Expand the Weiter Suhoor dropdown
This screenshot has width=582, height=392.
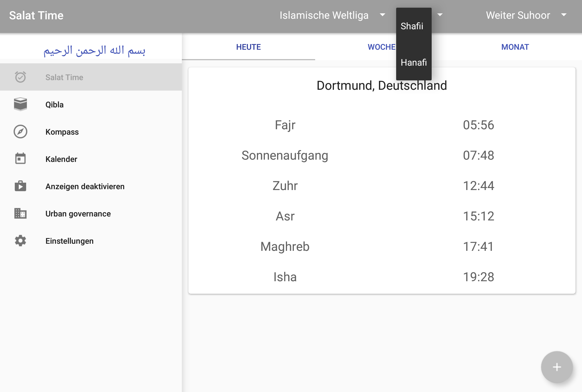point(526,15)
